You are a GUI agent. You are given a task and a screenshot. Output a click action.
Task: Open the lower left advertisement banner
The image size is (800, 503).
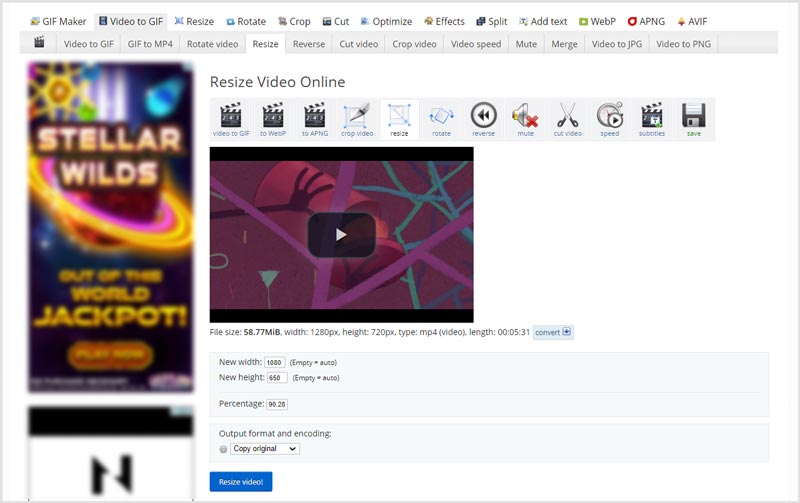click(x=111, y=453)
